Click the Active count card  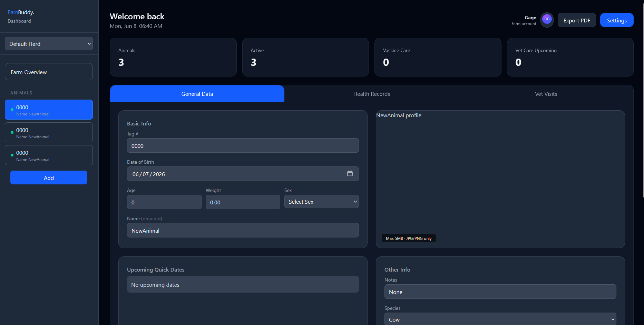(x=305, y=57)
